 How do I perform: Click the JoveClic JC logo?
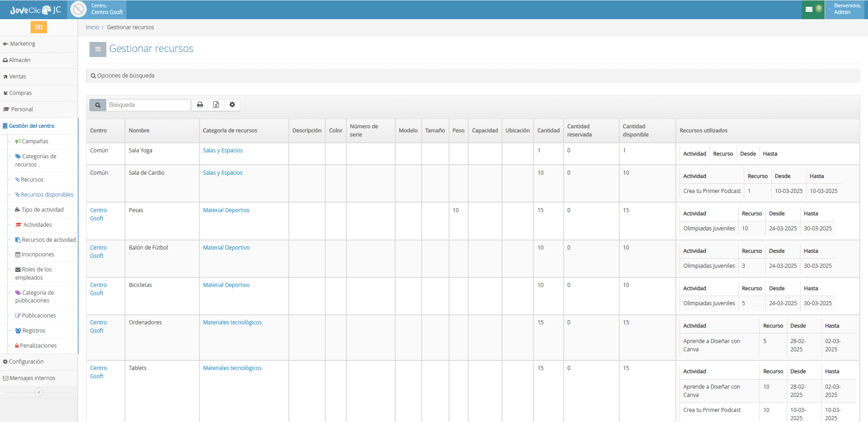coord(36,10)
